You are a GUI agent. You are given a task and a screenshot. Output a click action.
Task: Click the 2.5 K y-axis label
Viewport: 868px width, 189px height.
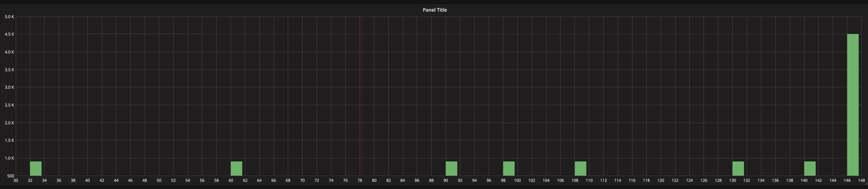9,105
